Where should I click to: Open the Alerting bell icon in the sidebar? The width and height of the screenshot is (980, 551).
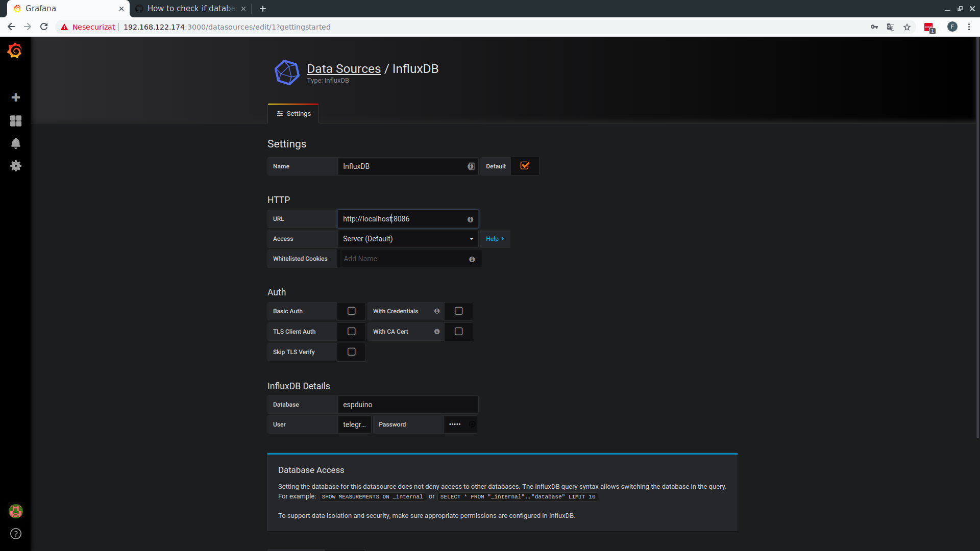16,143
